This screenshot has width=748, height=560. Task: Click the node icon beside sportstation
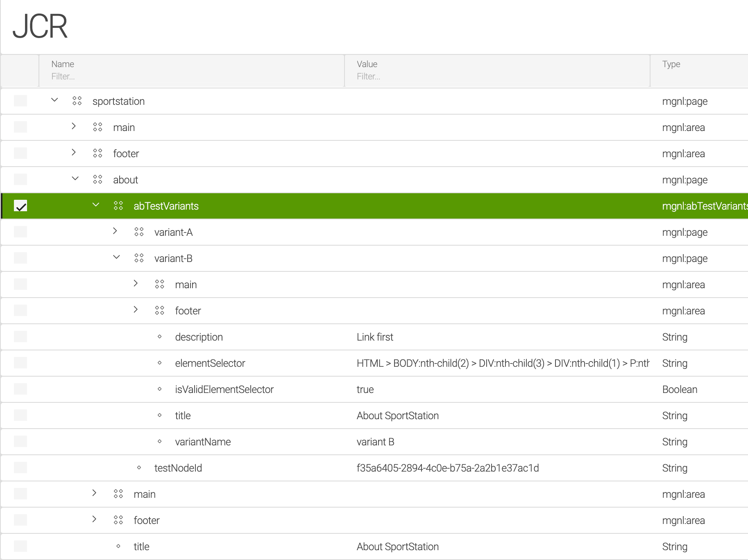[x=77, y=101]
